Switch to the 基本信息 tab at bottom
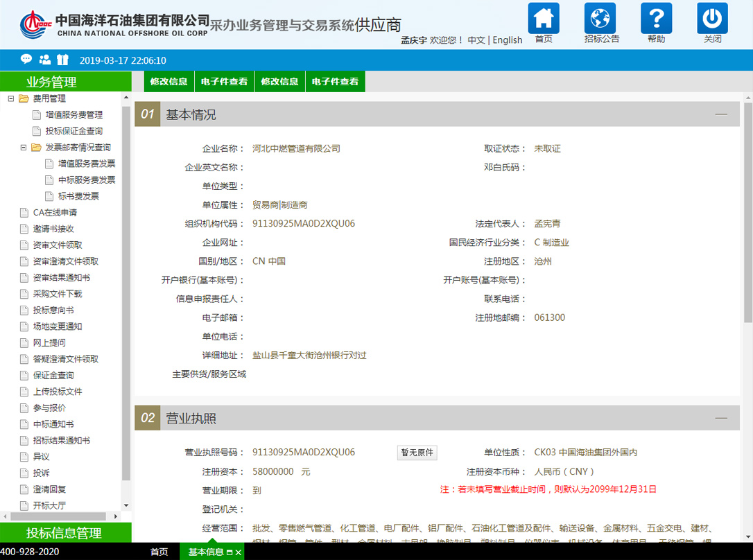Viewport: 753px width, 560px height. pos(207,552)
